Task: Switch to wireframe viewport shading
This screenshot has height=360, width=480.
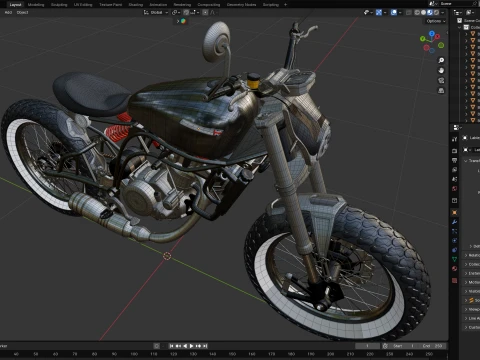Action: point(417,12)
